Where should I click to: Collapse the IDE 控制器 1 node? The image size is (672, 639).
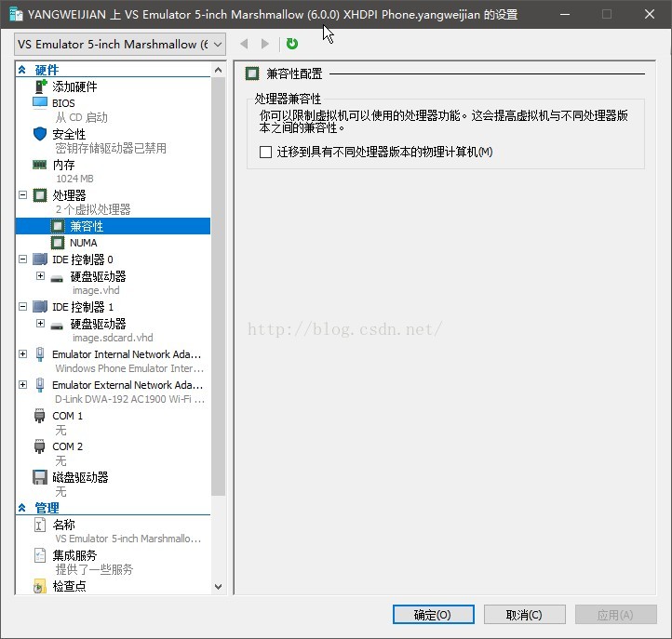(22, 307)
